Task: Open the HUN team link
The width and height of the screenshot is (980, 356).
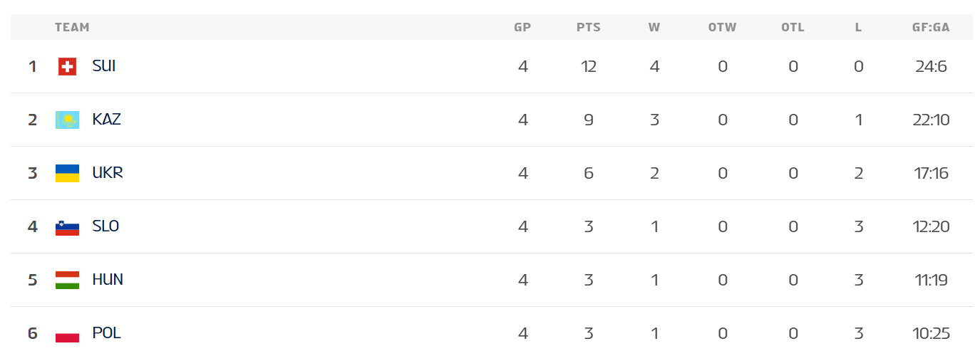Action: (108, 280)
